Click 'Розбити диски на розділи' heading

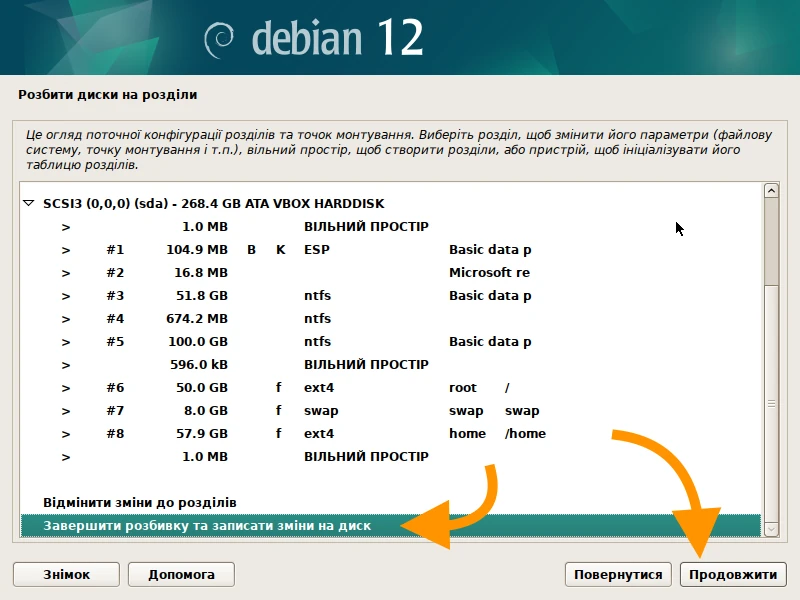click(x=108, y=95)
